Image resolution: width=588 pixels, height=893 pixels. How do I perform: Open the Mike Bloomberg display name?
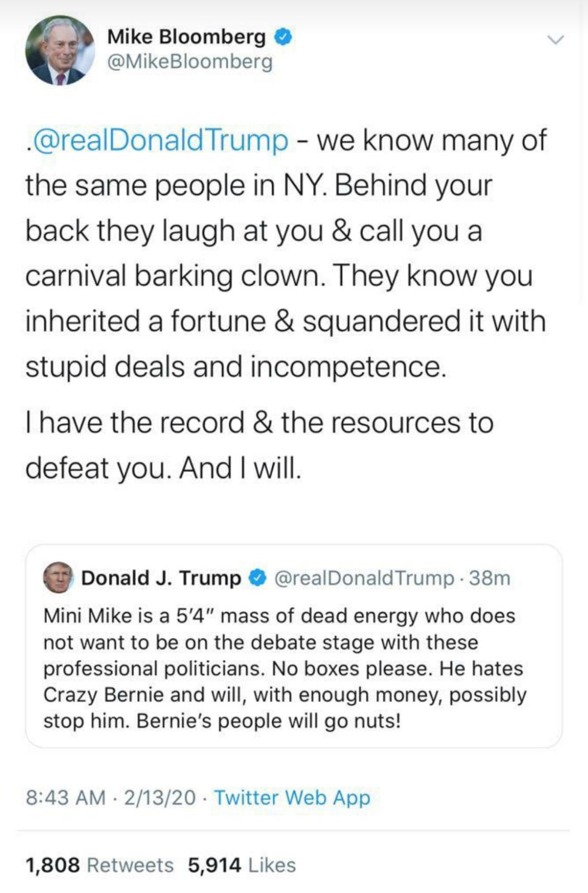point(186,37)
